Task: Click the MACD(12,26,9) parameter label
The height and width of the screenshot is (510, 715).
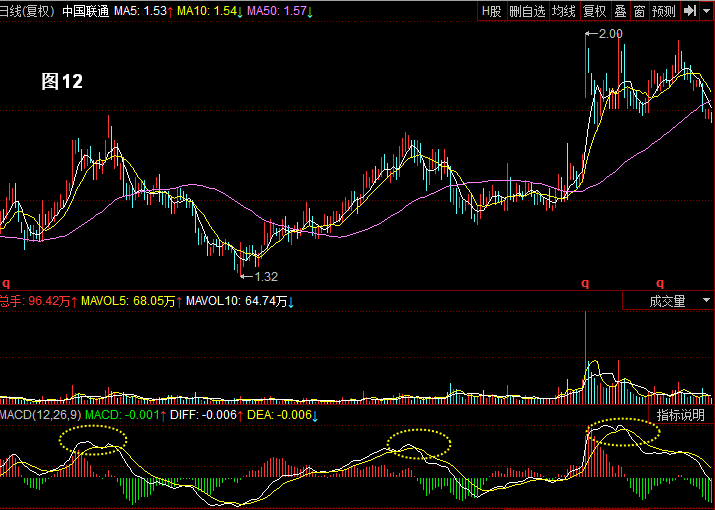Action: pyautogui.click(x=41, y=415)
